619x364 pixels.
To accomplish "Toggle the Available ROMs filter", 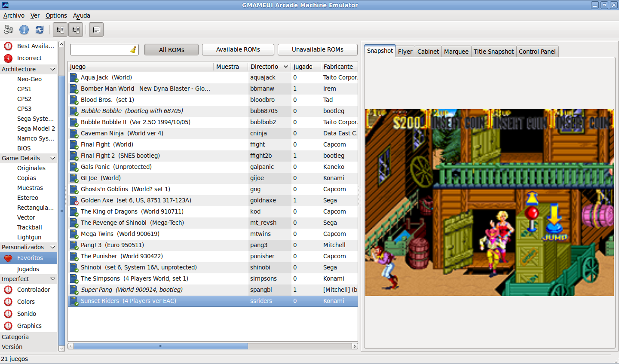I will [x=238, y=50].
